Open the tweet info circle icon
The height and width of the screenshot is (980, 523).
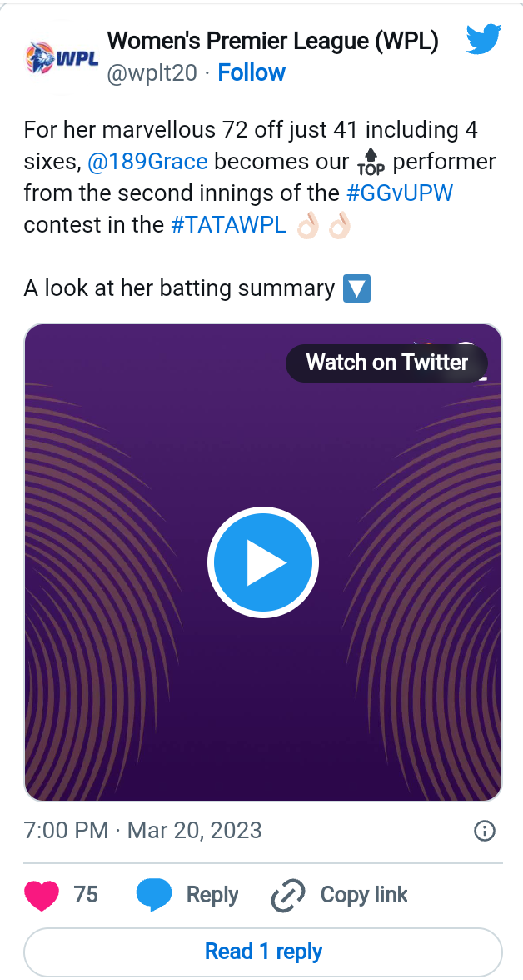point(484,831)
